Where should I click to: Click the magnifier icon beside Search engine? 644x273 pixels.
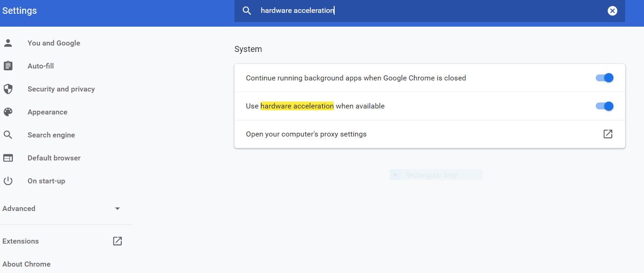click(x=8, y=135)
